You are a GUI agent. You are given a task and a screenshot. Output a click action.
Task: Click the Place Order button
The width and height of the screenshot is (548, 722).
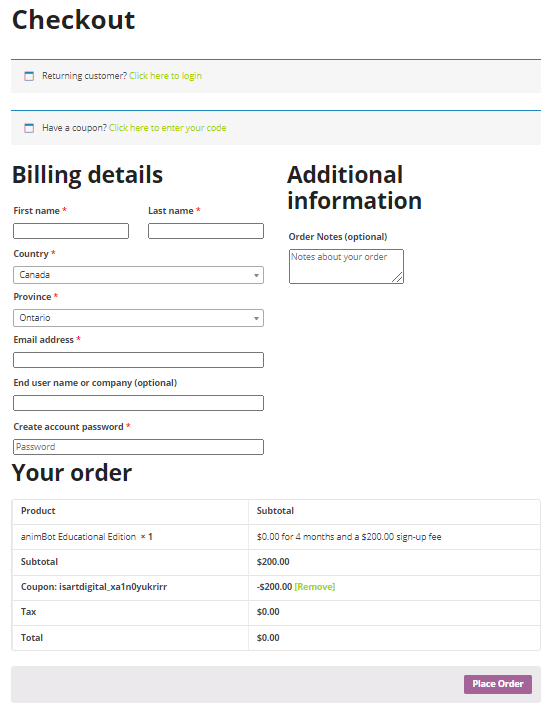point(498,684)
